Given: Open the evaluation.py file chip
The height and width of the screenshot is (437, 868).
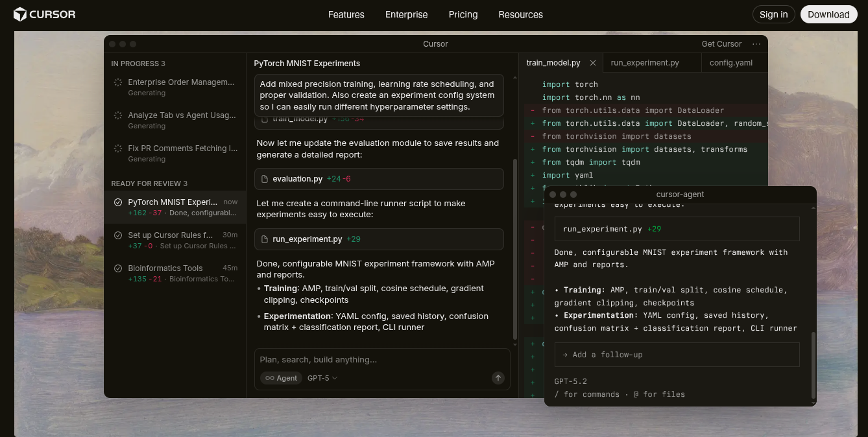Looking at the screenshot, I should coord(379,179).
